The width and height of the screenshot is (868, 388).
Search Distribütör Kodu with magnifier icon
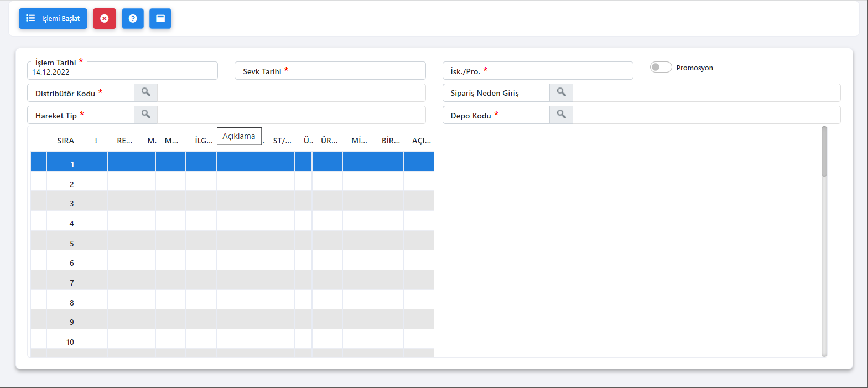click(x=146, y=92)
